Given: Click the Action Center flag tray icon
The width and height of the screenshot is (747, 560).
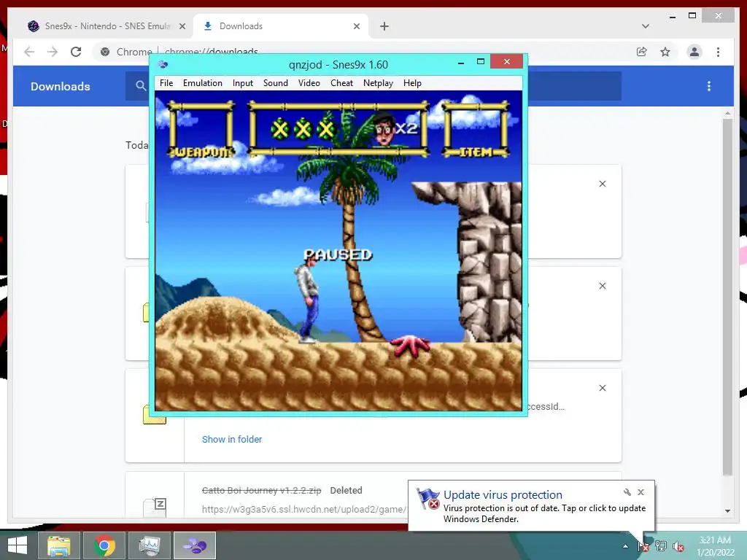Looking at the screenshot, I should [643, 546].
